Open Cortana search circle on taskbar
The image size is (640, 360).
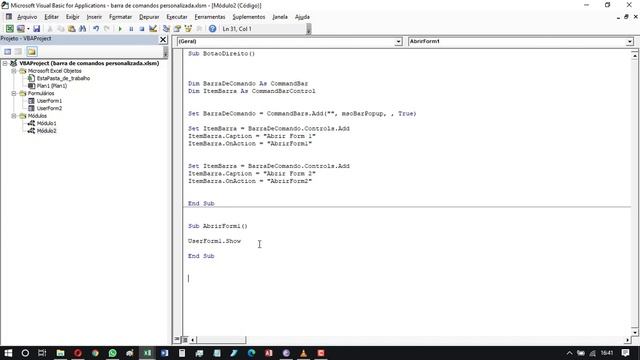click(25, 353)
